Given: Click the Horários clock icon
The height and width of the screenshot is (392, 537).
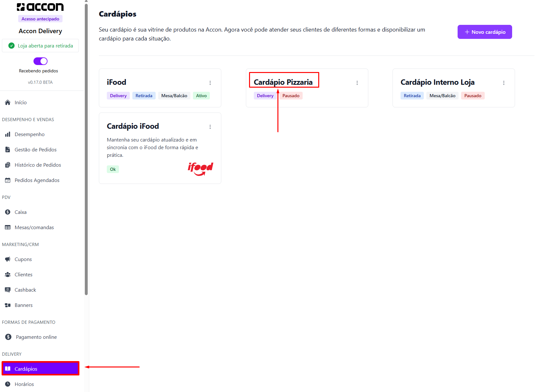Looking at the screenshot, I should tap(8, 384).
